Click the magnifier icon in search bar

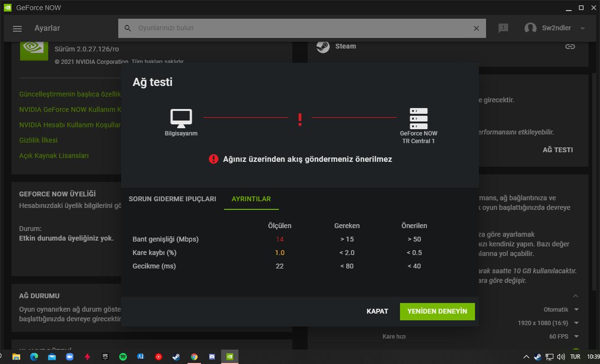[128, 28]
